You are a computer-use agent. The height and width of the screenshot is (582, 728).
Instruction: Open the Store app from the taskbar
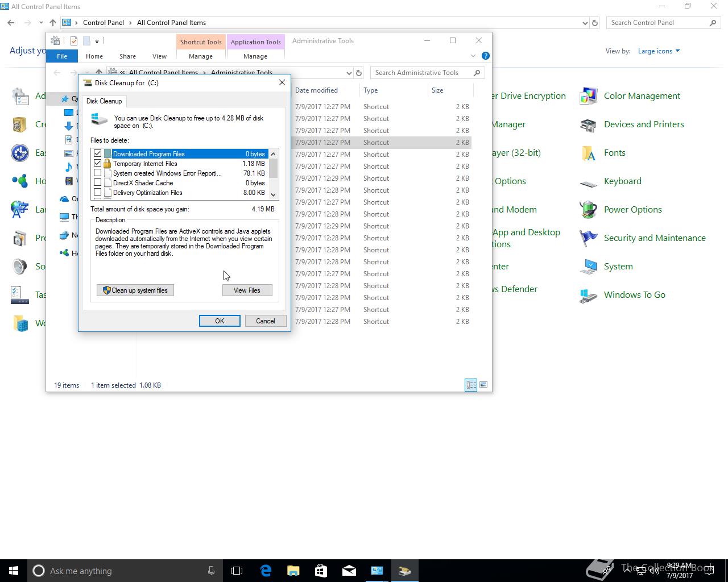pos(321,571)
